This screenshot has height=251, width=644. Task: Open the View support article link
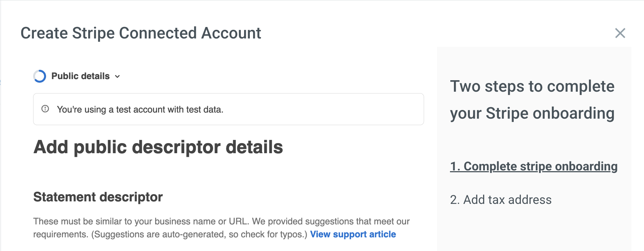click(353, 234)
